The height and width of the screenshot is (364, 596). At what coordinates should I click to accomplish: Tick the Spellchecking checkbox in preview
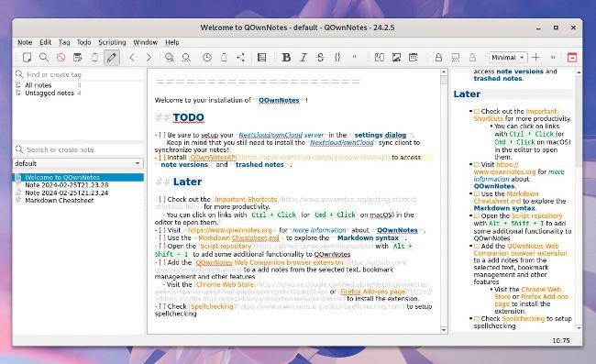tap(476, 318)
